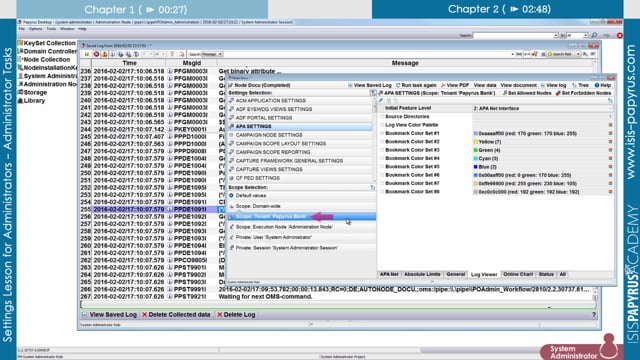Click yellow swatch of Bookmark Color Set #2
This screenshot has width=640, height=360.
coord(476,142)
